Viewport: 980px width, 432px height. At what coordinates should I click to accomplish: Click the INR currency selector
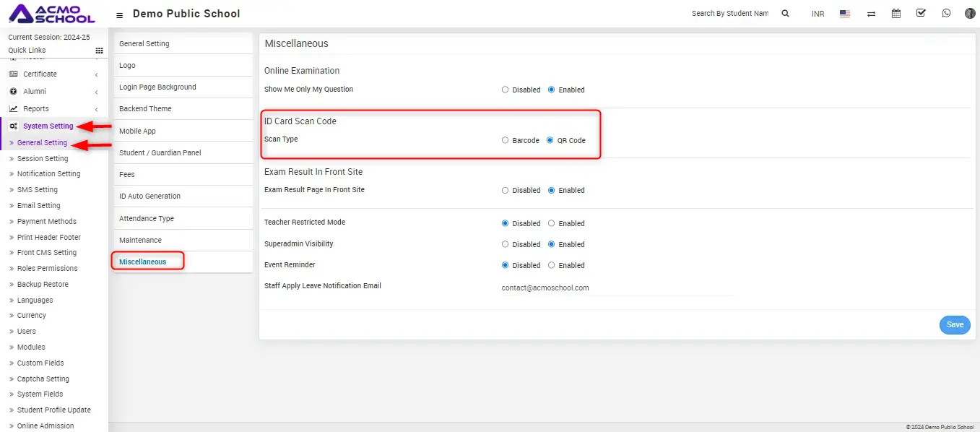pos(818,14)
